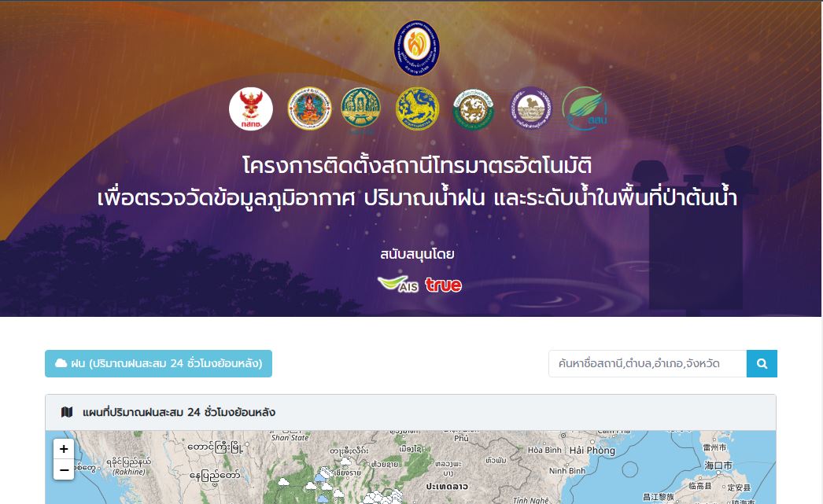Screen dimensions: 823x504
Task: Click the map icon in panel header
Action: [x=67, y=412]
